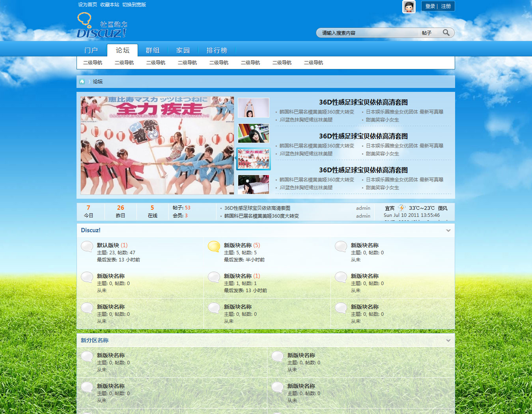Click the weather lightning icon

coord(401,208)
